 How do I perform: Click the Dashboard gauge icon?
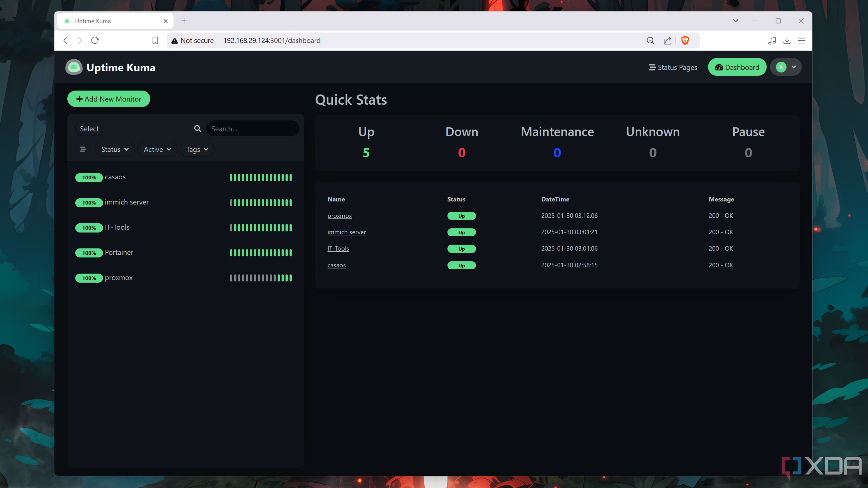[719, 67]
